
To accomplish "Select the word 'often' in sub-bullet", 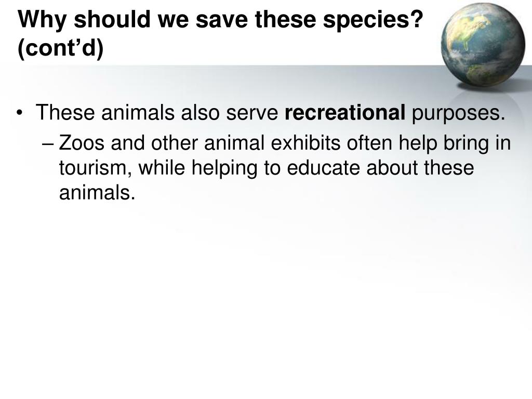I will click(x=369, y=143).
